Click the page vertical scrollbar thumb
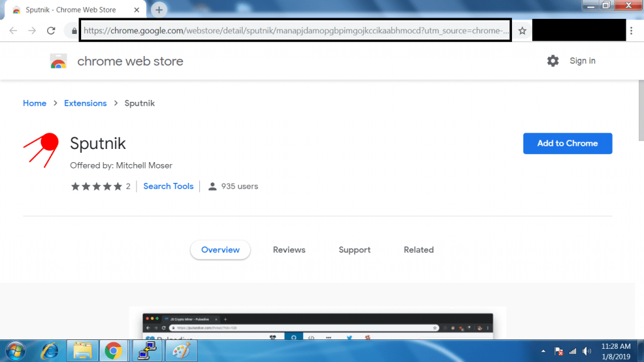This screenshot has width=644, height=362. tap(641, 111)
